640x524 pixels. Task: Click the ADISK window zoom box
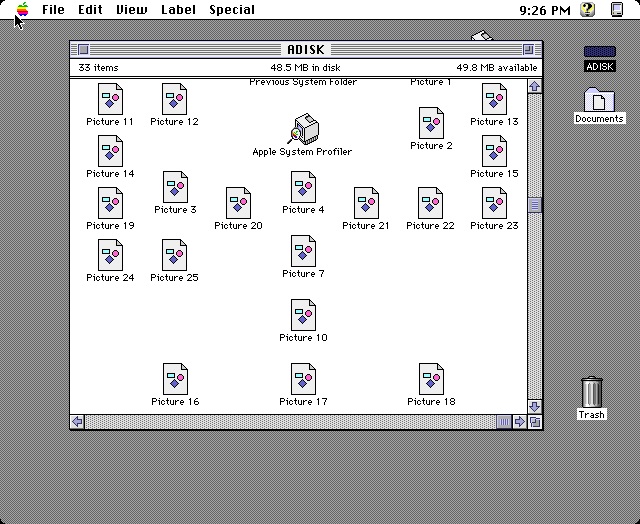[528, 49]
